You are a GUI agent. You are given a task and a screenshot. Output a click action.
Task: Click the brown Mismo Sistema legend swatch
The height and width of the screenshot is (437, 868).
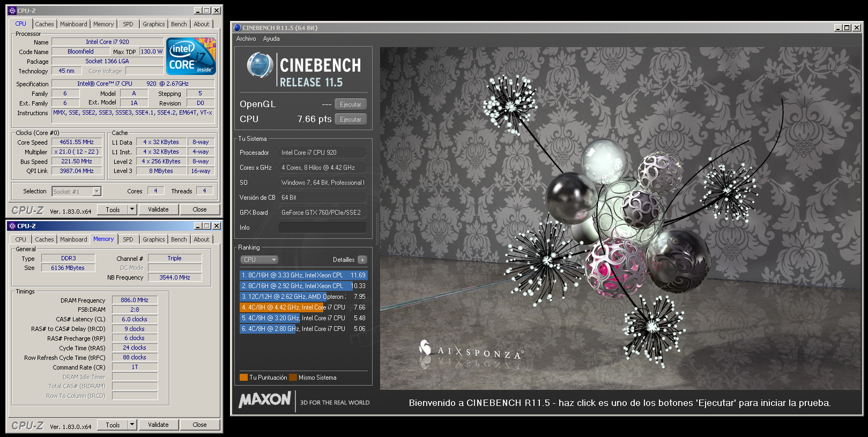click(x=293, y=378)
